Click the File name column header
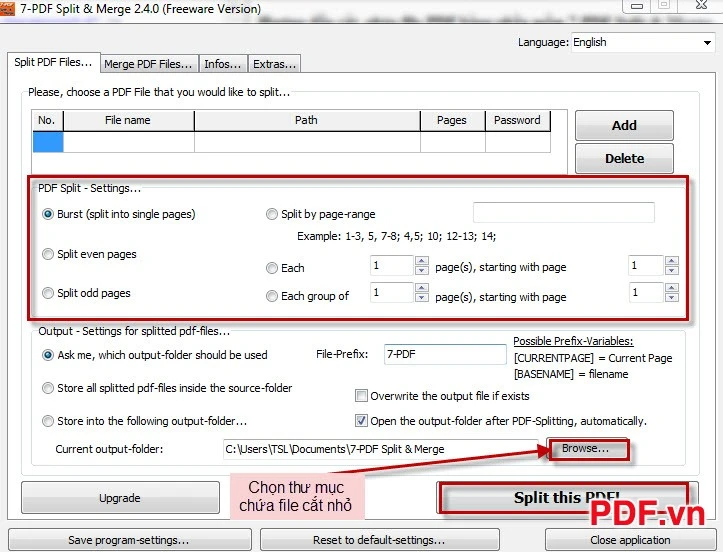 pyautogui.click(x=128, y=120)
